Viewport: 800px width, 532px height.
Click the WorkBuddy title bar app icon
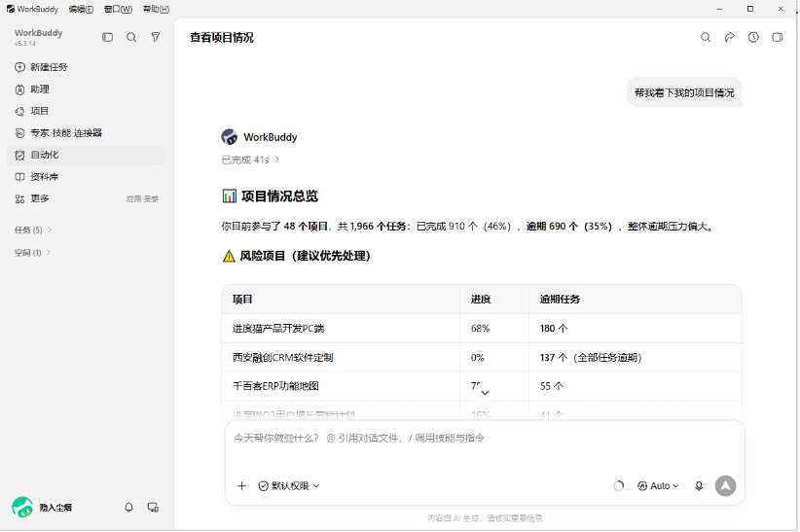(x=10, y=9)
